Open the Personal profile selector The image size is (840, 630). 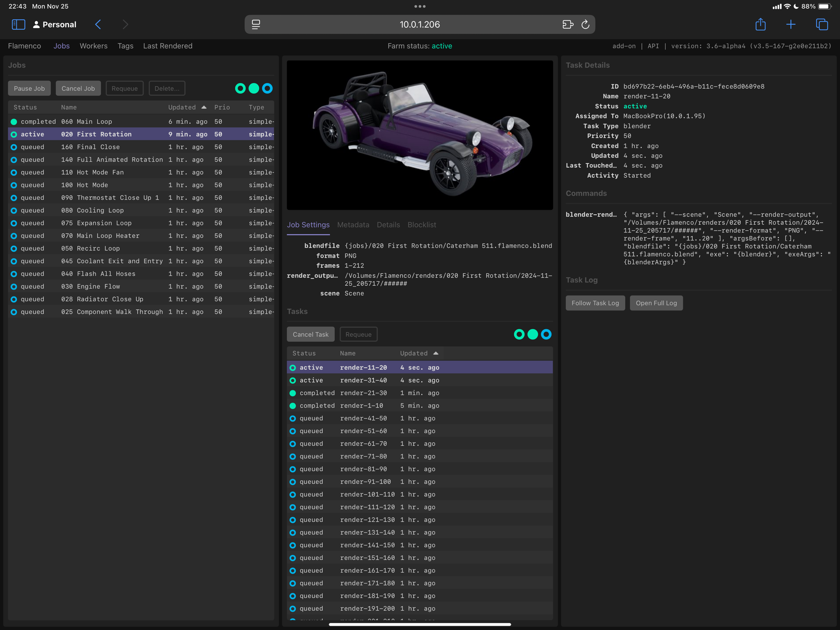[55, 24]
